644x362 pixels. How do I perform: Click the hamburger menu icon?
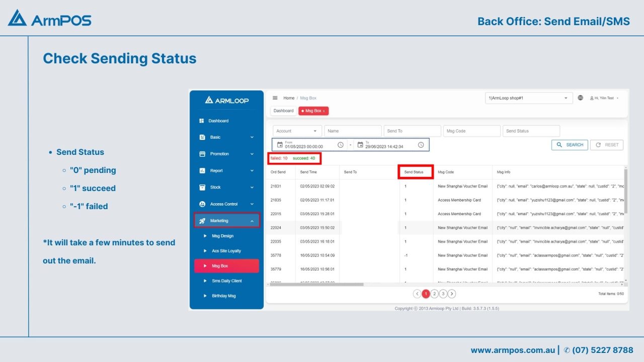275,98
